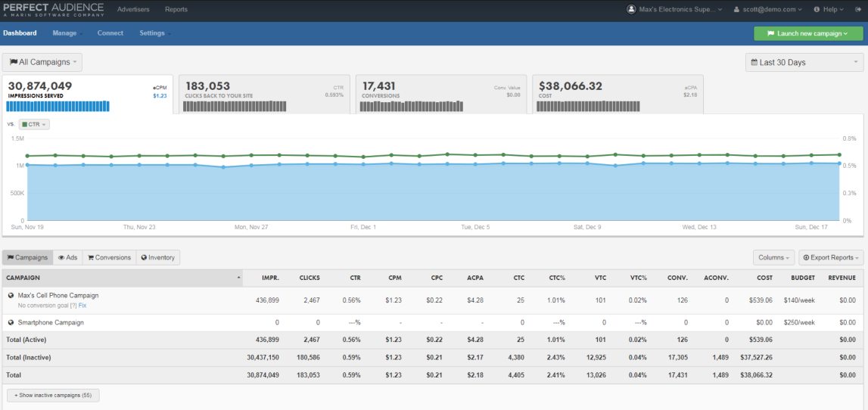
Task: Click the Fix link for conversion goal
Action: 82,305
